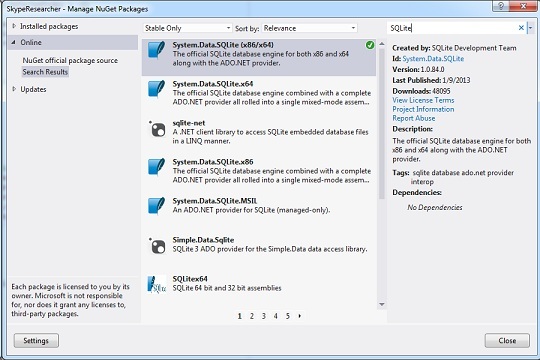Expand the Installed packages section
The width and height of the screenshot is (540, 360).
click(14, 26)
